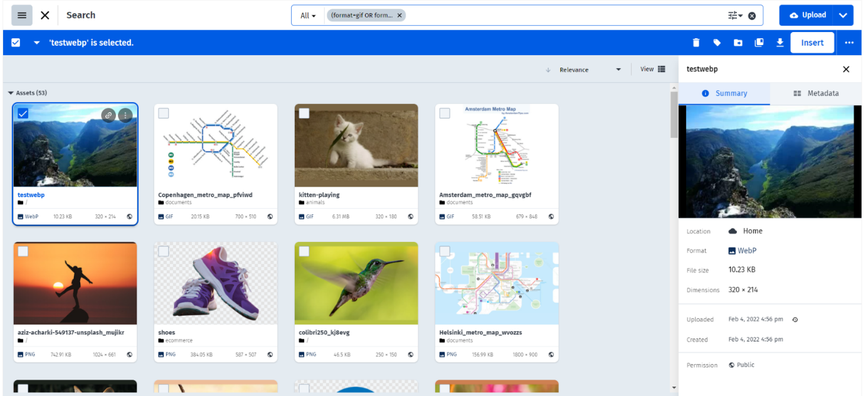868x396 pixels.
Task: Open the All search scope dropdown
Action: [308, 16]
